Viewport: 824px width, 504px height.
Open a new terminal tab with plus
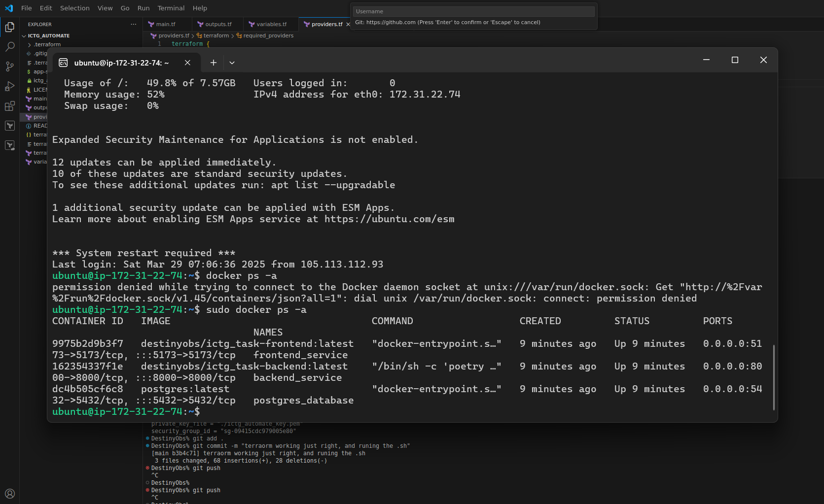click(x=213, y=63)
